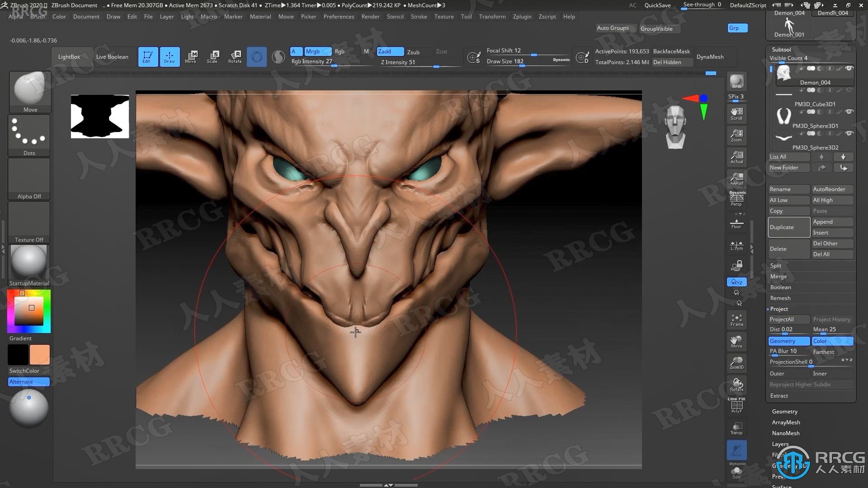
Task: Open the List All subtool dropdown
Action: click(788, 156)
